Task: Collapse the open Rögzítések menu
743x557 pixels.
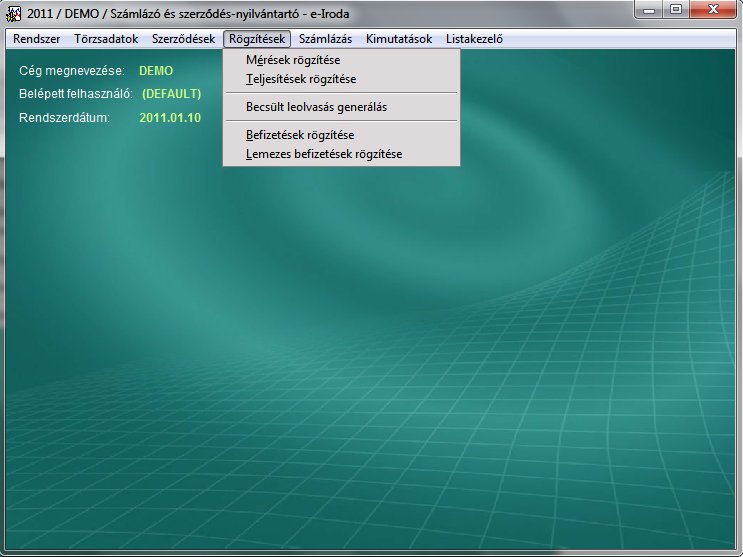Action: [257, 39]
